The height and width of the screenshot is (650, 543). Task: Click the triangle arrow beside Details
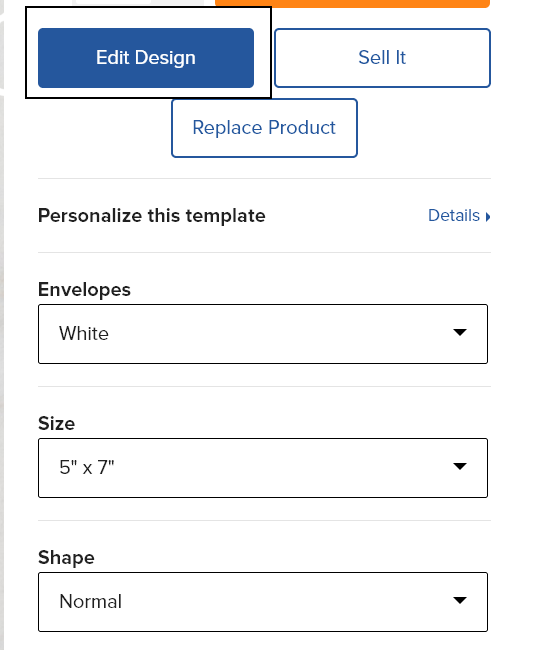pyautogui.click(x=488, y=217)
